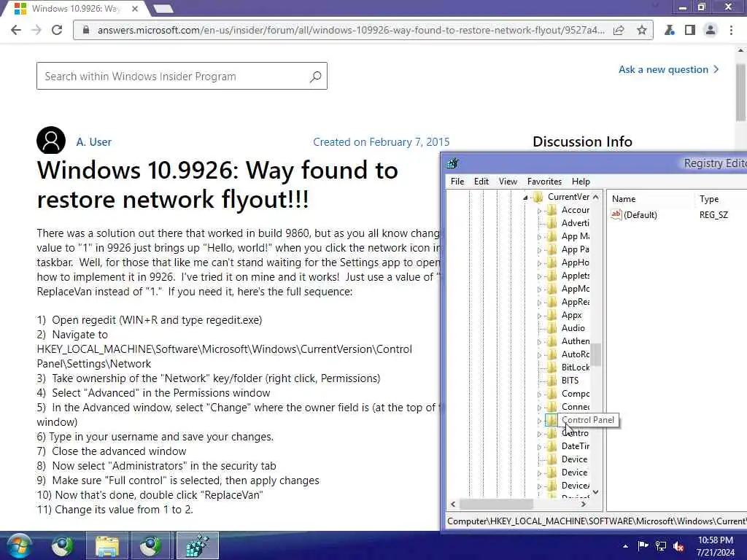Click registry tree scroll right arrow

pos(584,504)
